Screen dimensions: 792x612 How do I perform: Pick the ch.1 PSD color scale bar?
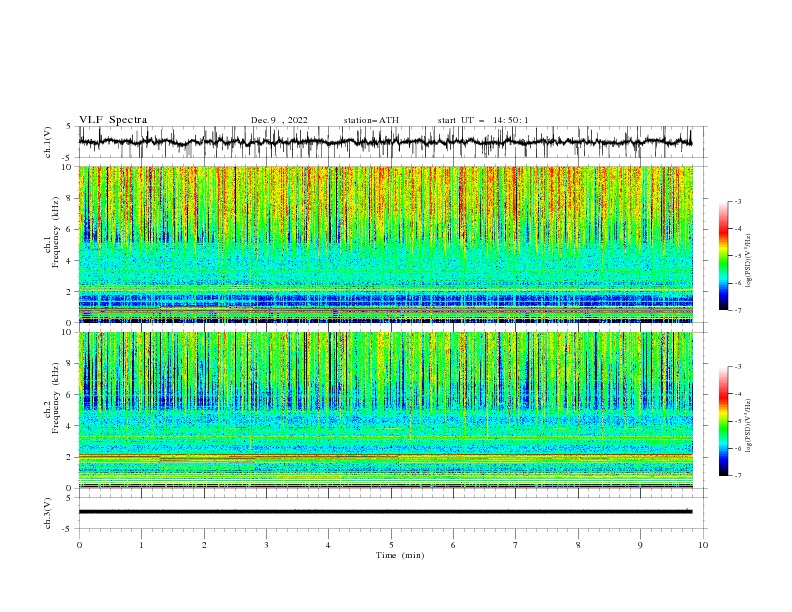pyautogui.click(x=724, y=256)
